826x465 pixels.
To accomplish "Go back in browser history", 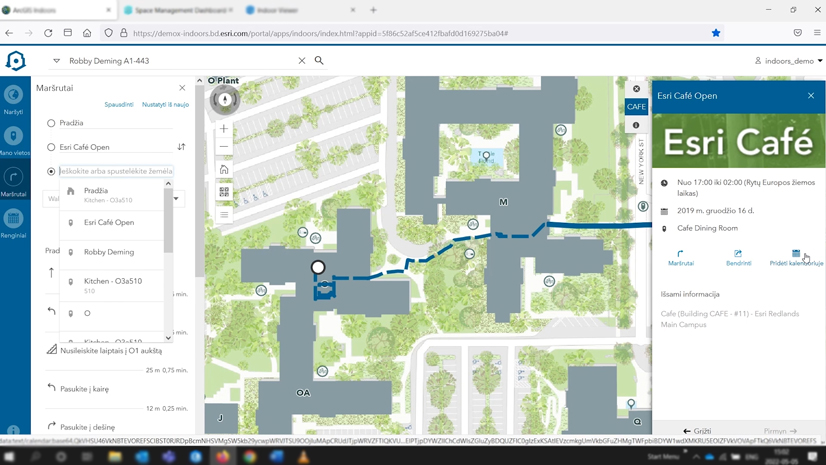I will (x=9, y=33).
